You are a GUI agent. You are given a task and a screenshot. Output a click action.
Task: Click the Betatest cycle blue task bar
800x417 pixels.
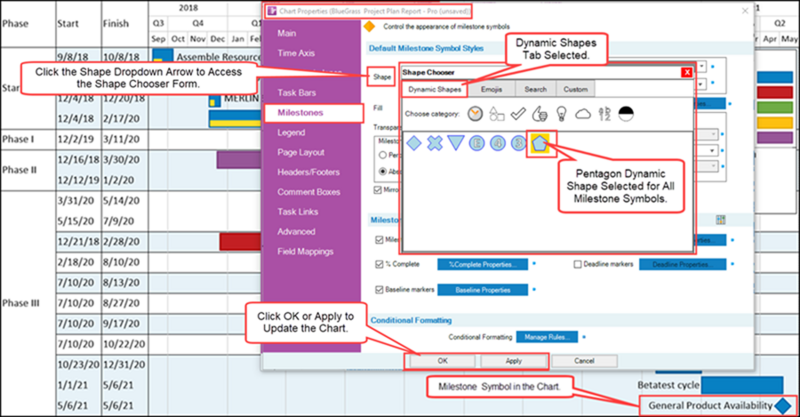(742, 385)
